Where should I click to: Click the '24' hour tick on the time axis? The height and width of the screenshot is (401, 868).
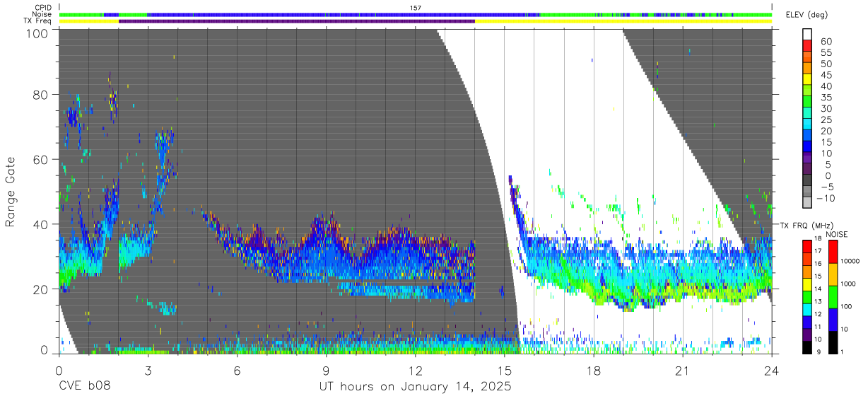772,370
